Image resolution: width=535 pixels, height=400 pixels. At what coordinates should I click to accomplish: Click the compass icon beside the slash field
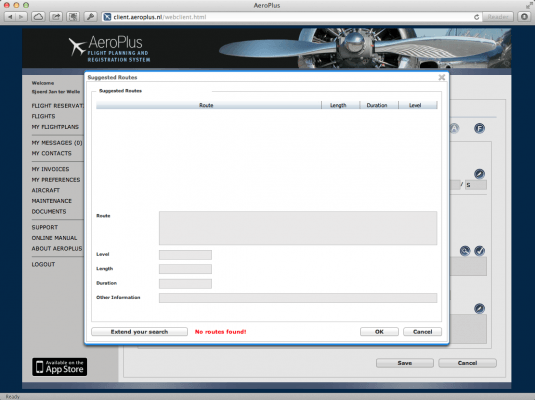pos(479,174)
